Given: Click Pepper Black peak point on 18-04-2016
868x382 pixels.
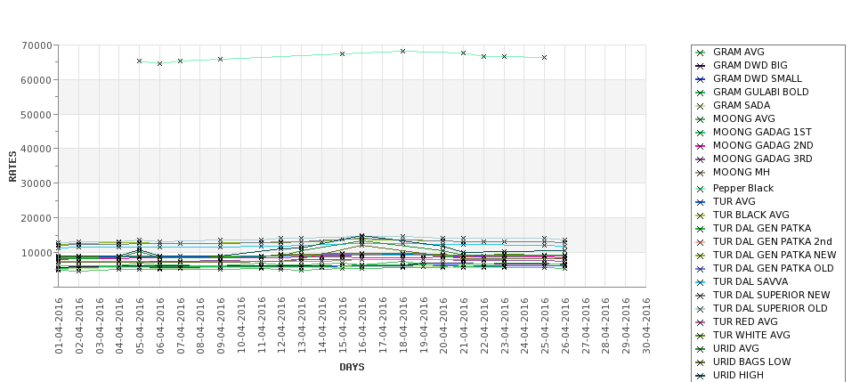Looking at the screenshot, I should 402,51.
